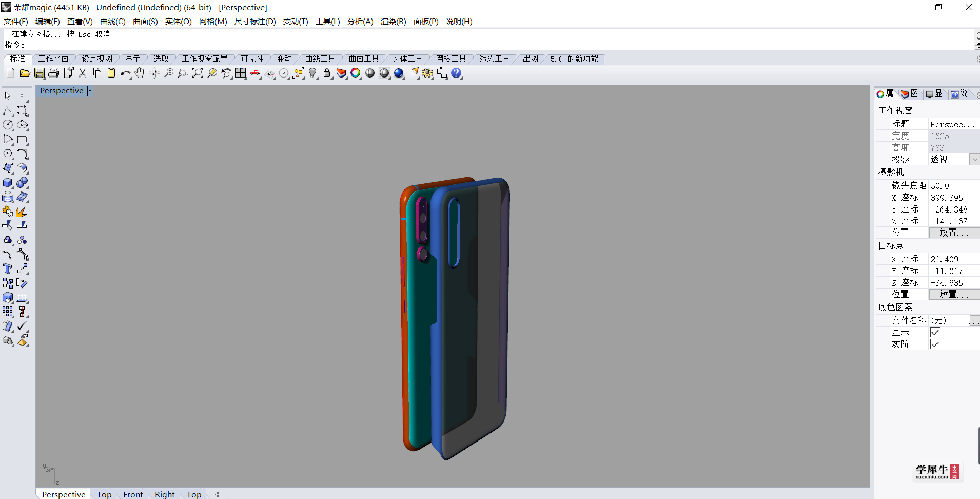Image resolution: width=980 pixels, height=499 pixels.
Task: Open the 曲面(S) menu
Action: pyautogui.click(x=145, y=21)
